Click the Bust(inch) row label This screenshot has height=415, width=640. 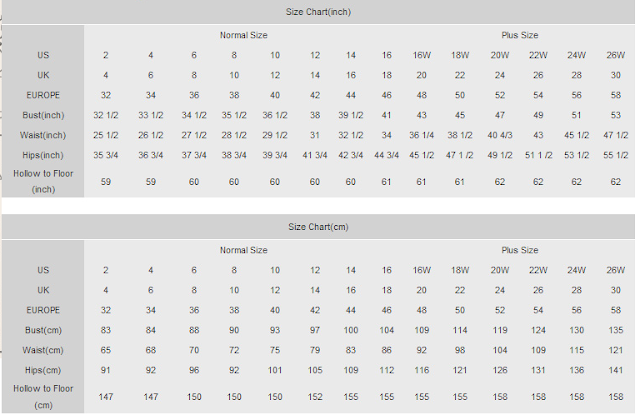(43, 115)
